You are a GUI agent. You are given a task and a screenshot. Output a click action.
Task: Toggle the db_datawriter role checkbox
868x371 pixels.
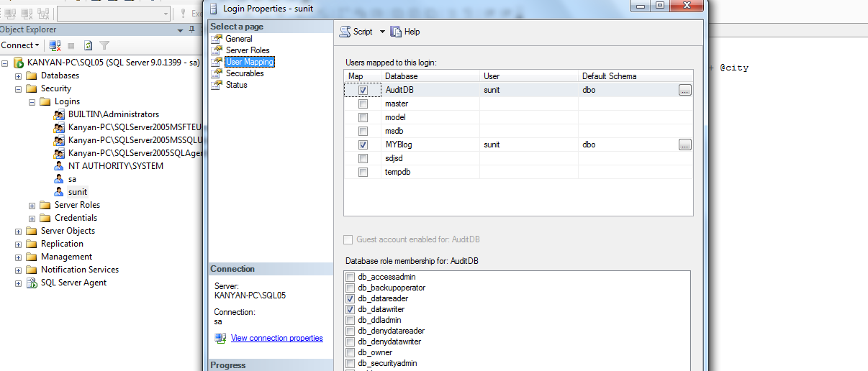(351, 310)
